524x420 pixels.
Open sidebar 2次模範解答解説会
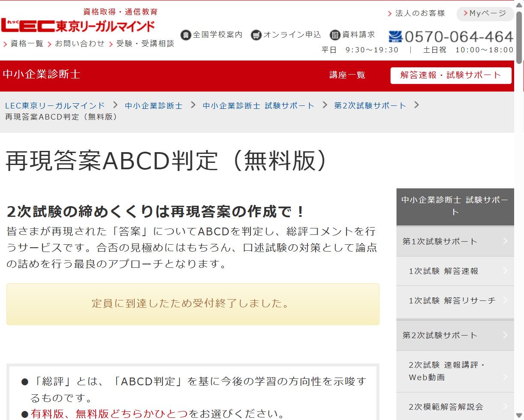click(x=455, y=406)
